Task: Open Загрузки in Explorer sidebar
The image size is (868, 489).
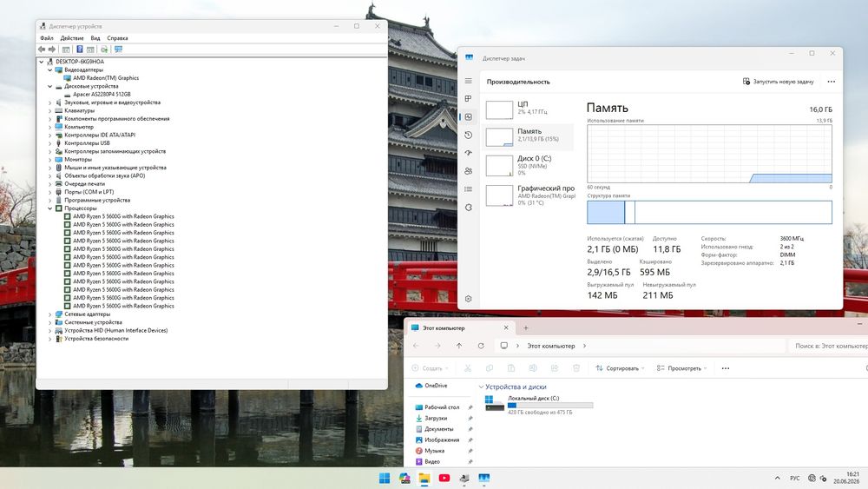Action: [x=436, y=418]
